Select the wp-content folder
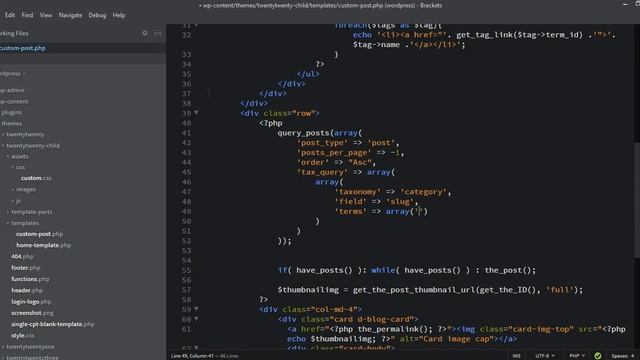Screen dimensions: 640x360 tap(14, 102)
